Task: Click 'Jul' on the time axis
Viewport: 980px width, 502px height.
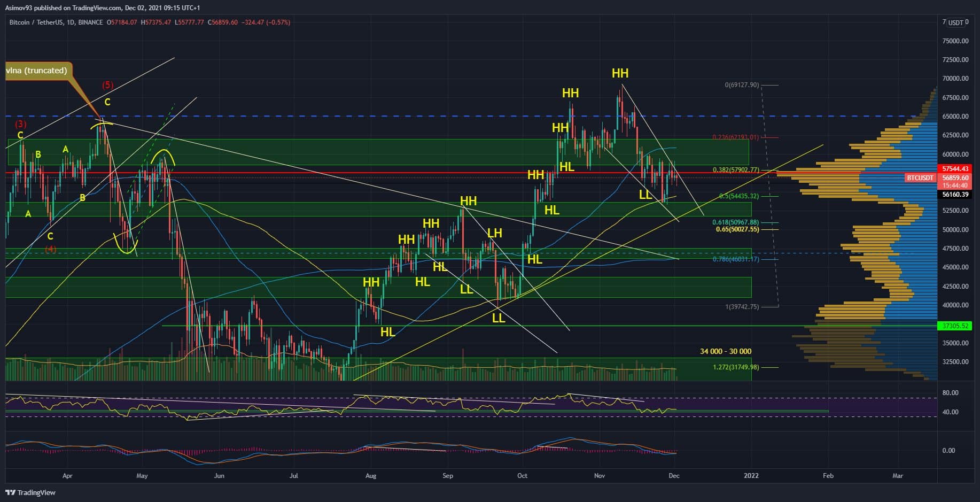Action: (x=293, y=476)
